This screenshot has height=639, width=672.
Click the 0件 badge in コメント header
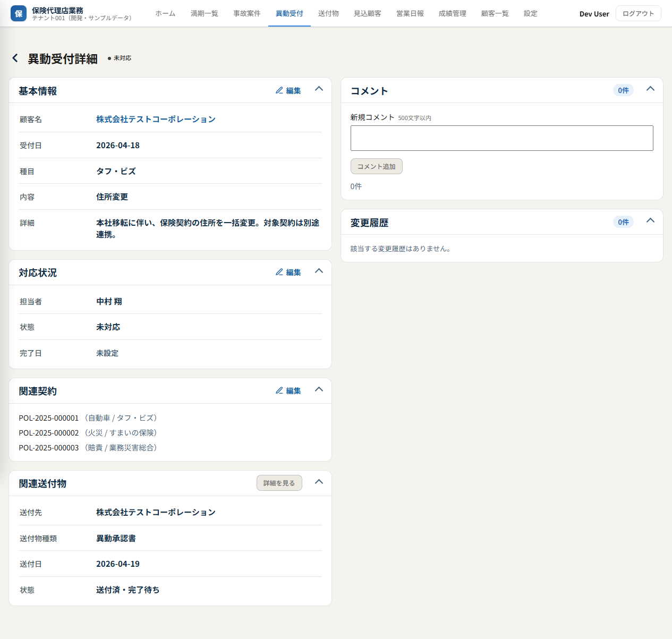click(623, 90)
